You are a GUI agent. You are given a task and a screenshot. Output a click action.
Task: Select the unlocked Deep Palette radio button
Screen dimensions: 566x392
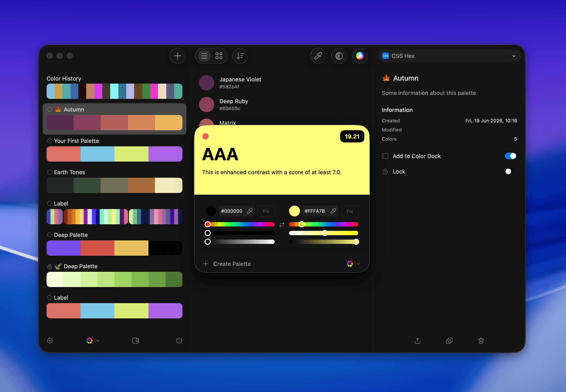coord(50,235)
